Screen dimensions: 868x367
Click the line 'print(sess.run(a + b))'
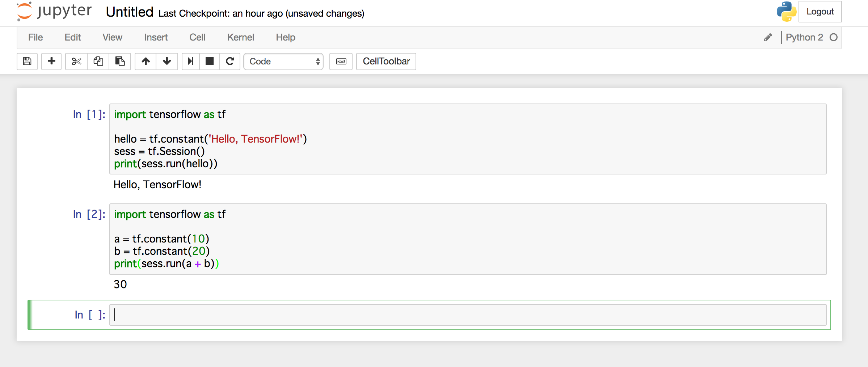167,263
